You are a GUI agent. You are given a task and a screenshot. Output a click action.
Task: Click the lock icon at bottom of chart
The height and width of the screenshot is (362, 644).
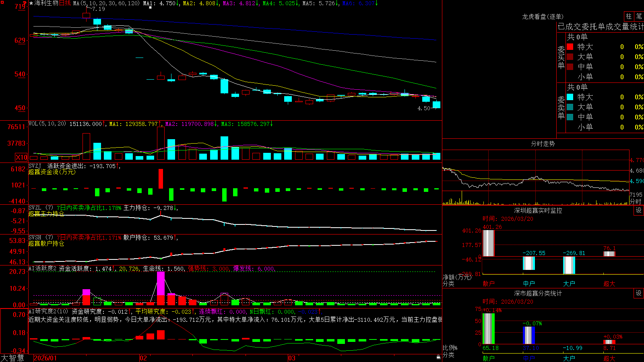click(x=438, y=357)
